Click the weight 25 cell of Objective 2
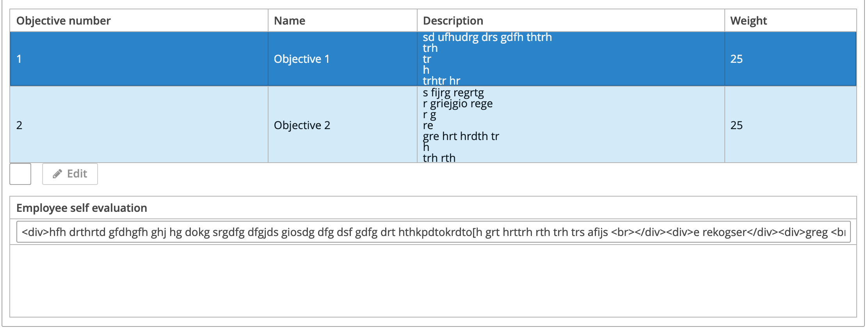This screenshot has height=330, width=868. pyautogui.click(x=791, y=125)
